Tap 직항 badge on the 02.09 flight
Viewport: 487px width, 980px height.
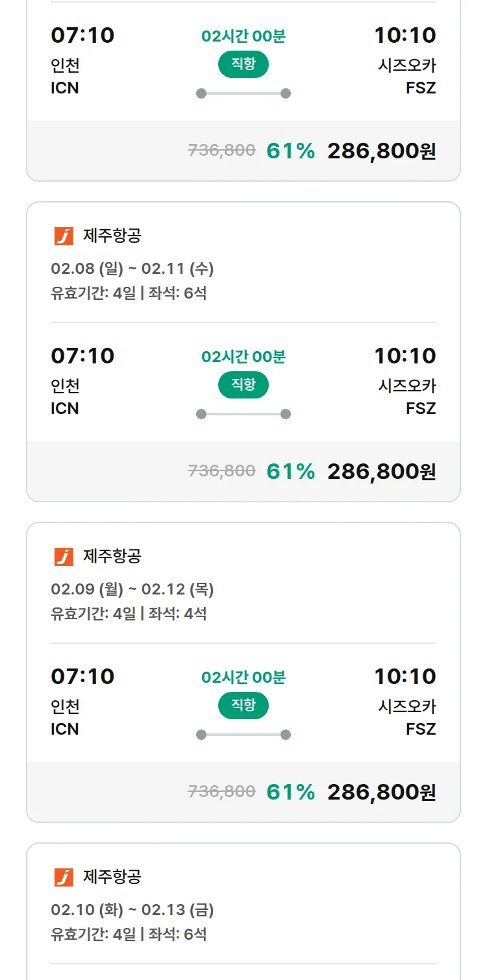(x=243, y=705)
